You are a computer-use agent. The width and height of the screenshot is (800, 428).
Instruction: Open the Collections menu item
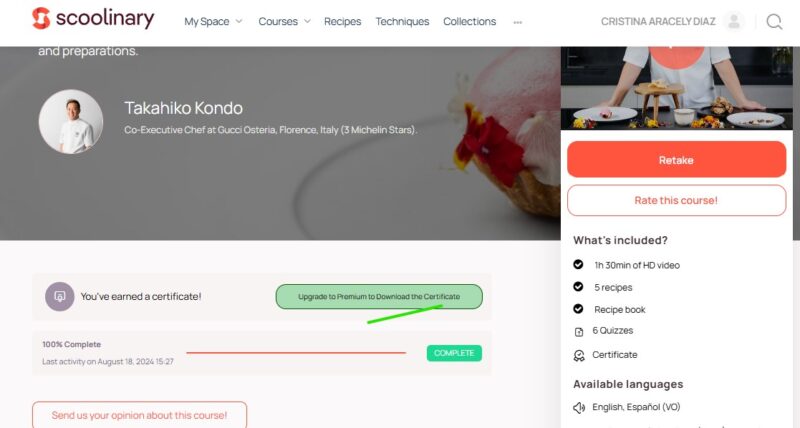(x=469, y=21)
